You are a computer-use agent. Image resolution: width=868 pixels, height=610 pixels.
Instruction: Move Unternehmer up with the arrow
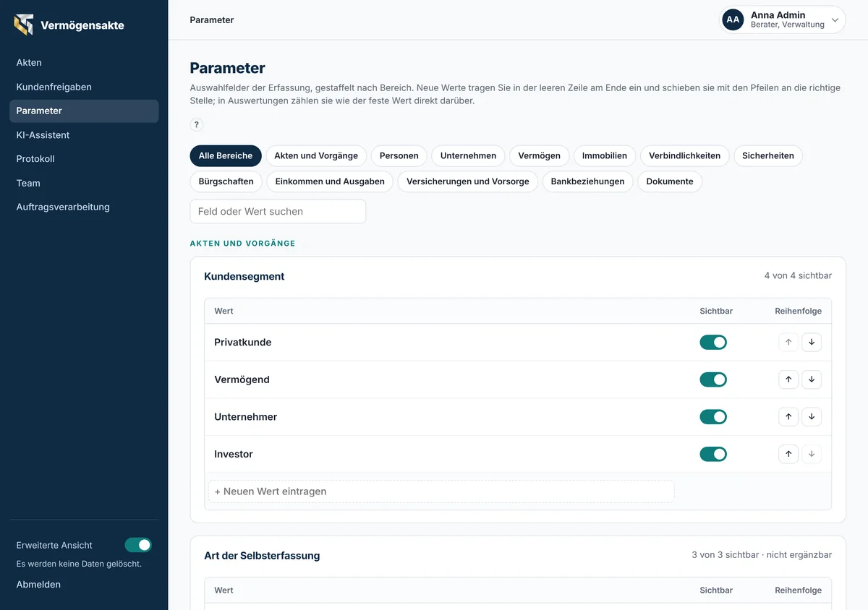[788, 417]
